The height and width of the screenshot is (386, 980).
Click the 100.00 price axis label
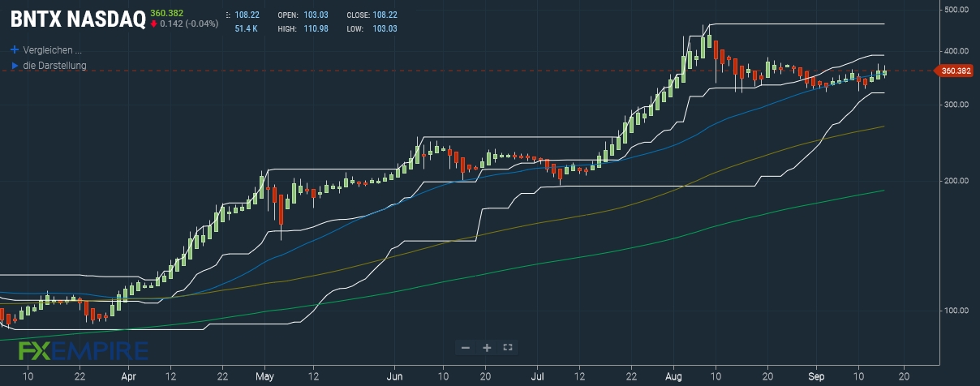956,310
